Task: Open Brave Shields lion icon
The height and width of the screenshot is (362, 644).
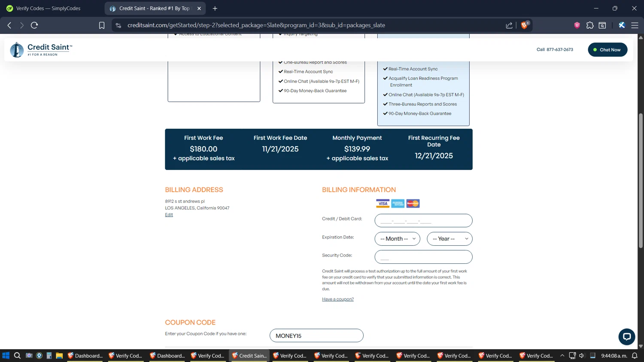Action: [525, 25]
